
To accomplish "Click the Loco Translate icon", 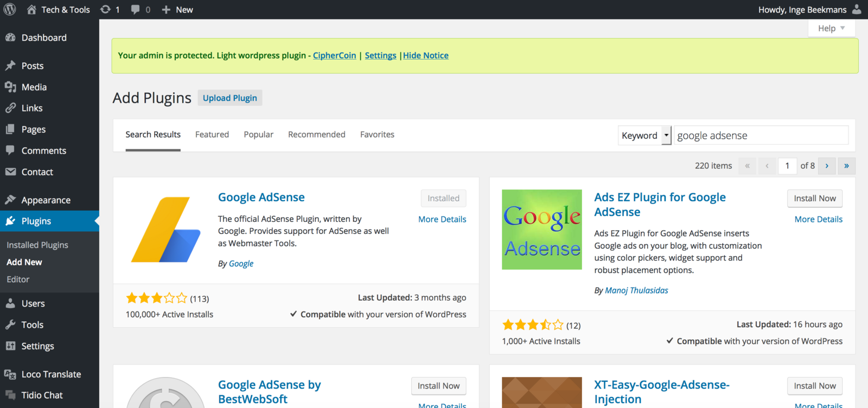I will tap(10, 374).
